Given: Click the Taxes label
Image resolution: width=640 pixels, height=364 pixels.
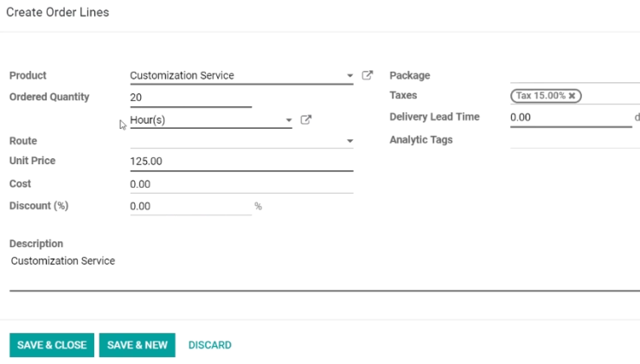Looking at the screenshot, I should coord(403,95).
